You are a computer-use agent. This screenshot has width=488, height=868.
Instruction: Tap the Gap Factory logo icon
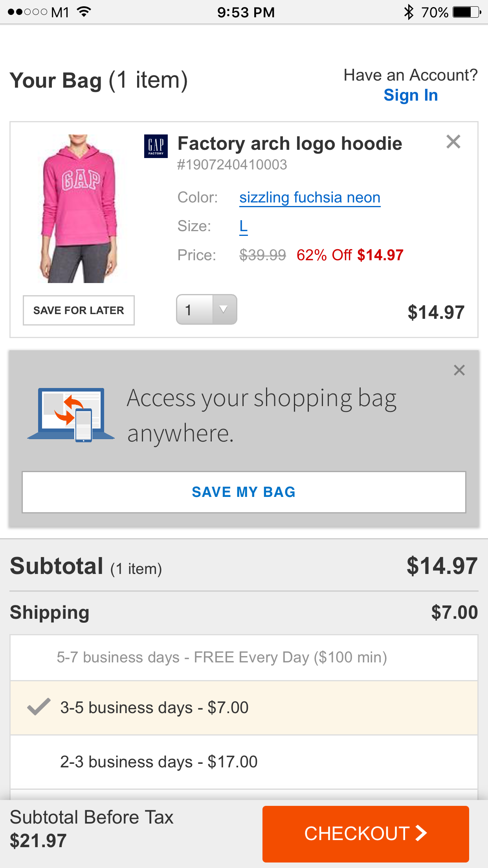[156, 146]
